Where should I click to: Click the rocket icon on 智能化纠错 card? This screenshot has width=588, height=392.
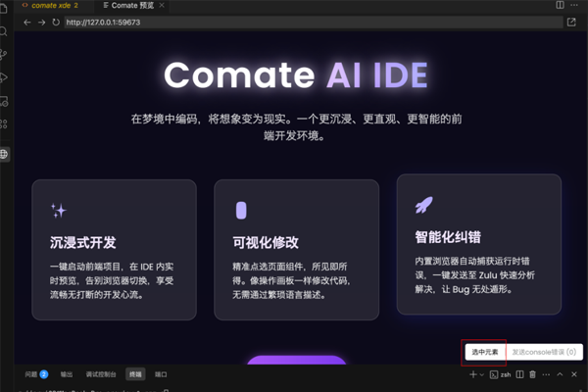[x=423, y=205]
